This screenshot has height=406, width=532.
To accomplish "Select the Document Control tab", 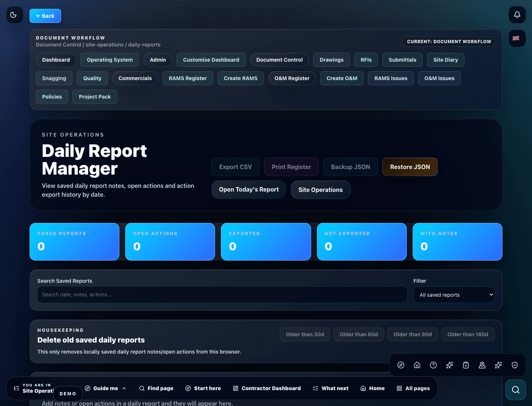I will (x=279, y=60).
